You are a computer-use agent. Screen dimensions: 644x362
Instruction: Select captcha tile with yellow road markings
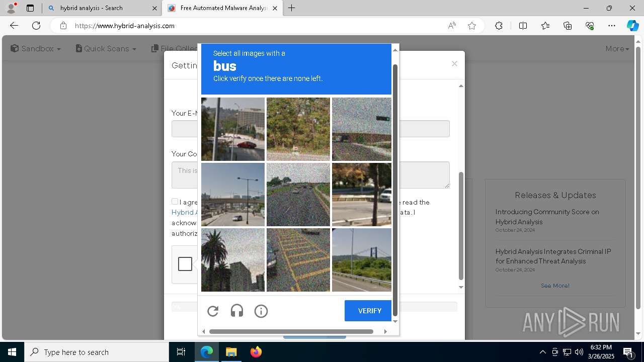(x=298, y=260)
